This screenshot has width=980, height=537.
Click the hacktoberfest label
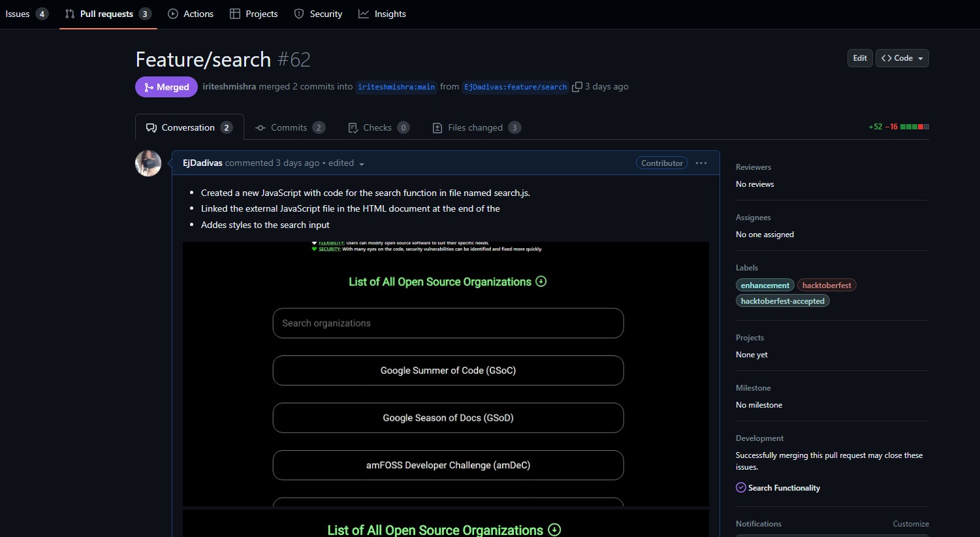(827, 285)
